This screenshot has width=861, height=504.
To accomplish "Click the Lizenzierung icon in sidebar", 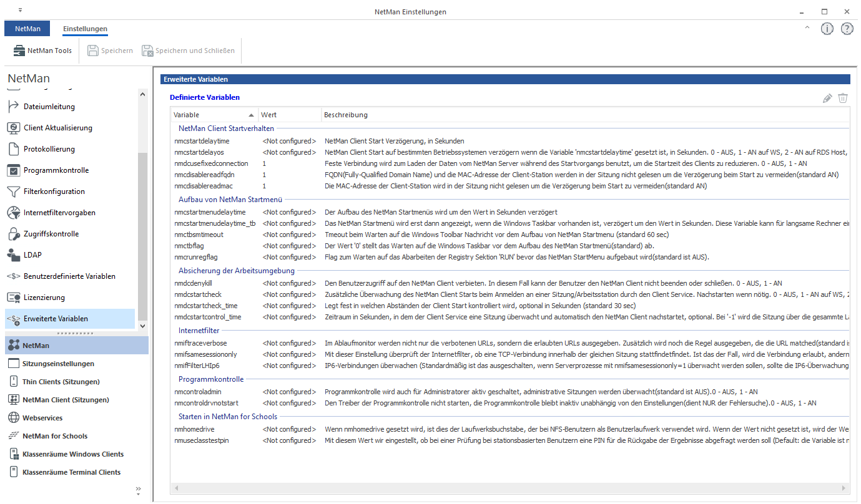I will pyautogui.click(x=14, y=298).
